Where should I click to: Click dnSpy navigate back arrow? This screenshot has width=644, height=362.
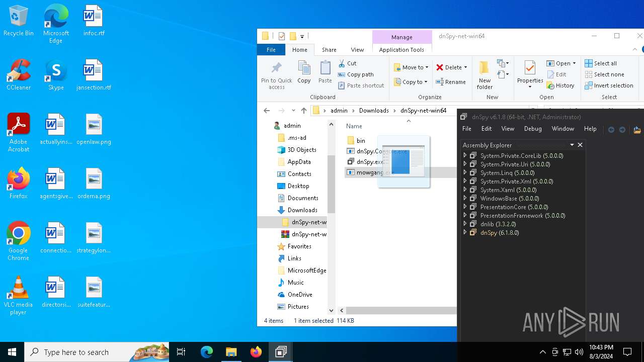pyautogui.click(x=611, y=130)
